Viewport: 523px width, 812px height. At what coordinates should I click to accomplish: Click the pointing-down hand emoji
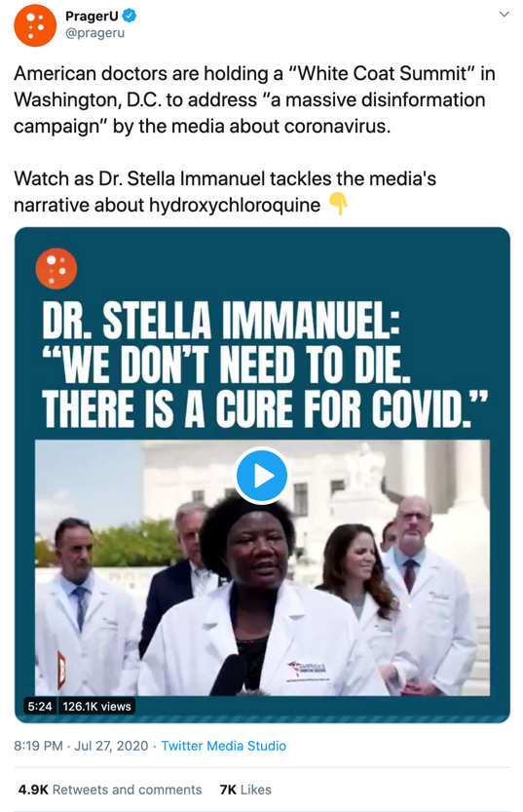(338, 204)
